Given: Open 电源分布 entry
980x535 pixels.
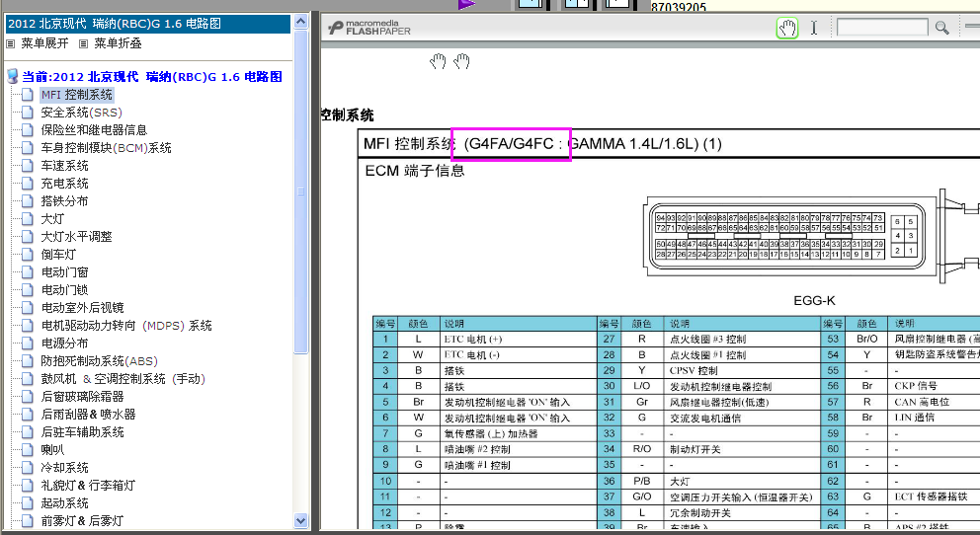Looking at the screenshot, I should pos(64,344).
